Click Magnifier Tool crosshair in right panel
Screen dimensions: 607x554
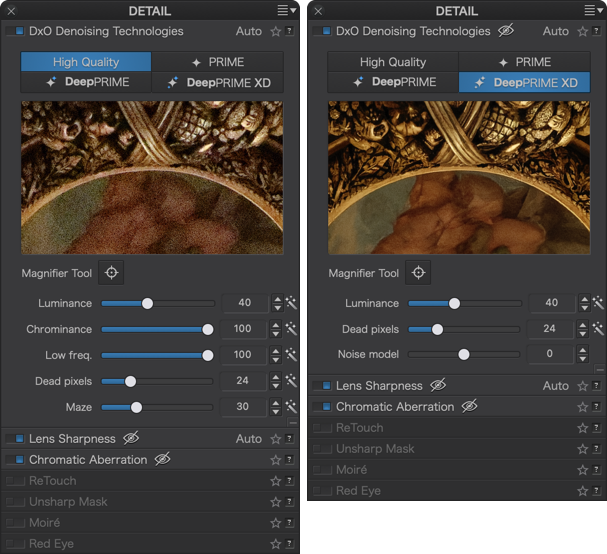[418, 273]
